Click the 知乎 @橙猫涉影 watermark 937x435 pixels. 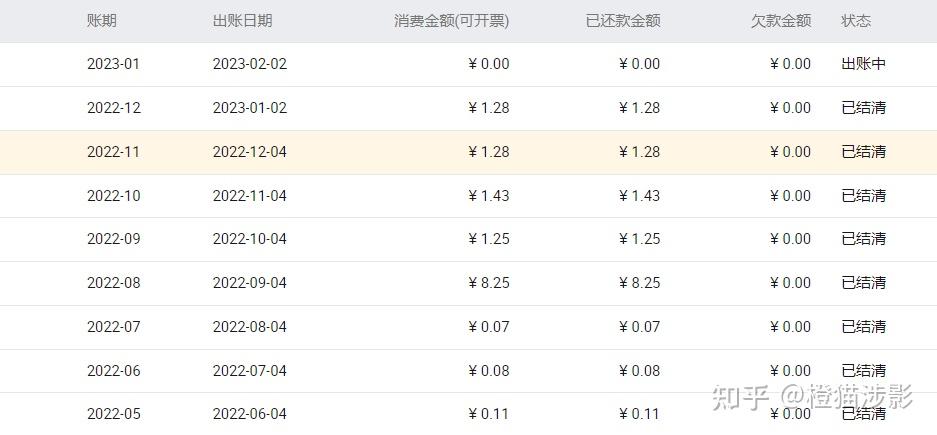tap(812, 397)
